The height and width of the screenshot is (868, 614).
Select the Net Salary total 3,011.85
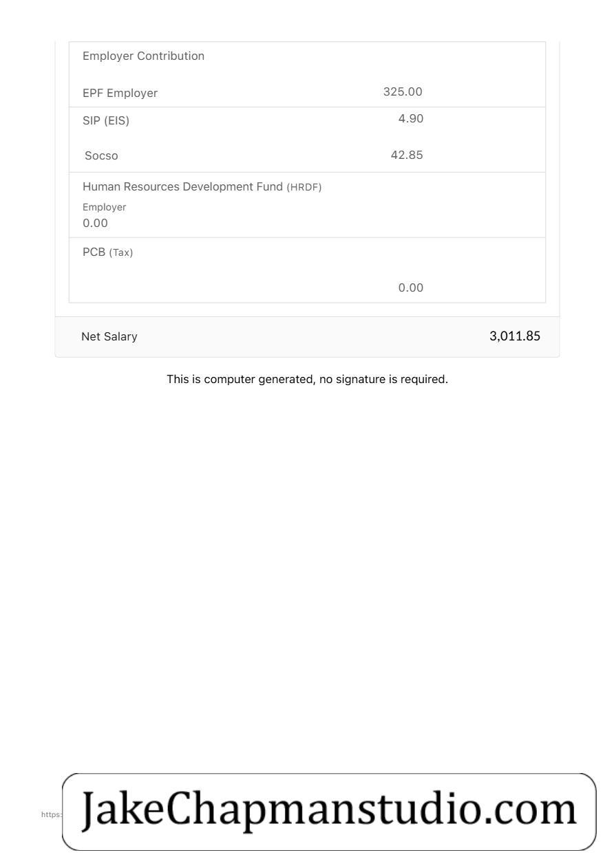pyautogui.click(x=515, y=336)
